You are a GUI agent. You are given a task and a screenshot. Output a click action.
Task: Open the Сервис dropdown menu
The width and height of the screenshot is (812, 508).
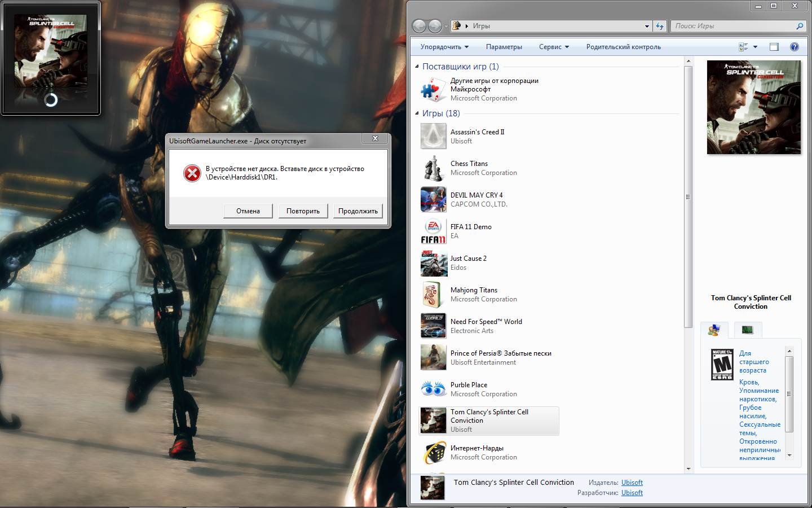(554, 47)
